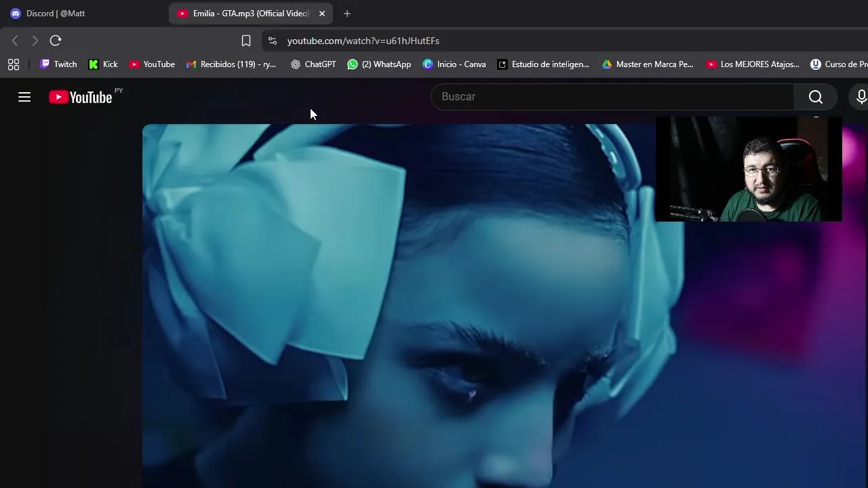Open Estudio de inteligen... bookmark
The width and height of the screenshot is (868, 488).
pos(543,64)
